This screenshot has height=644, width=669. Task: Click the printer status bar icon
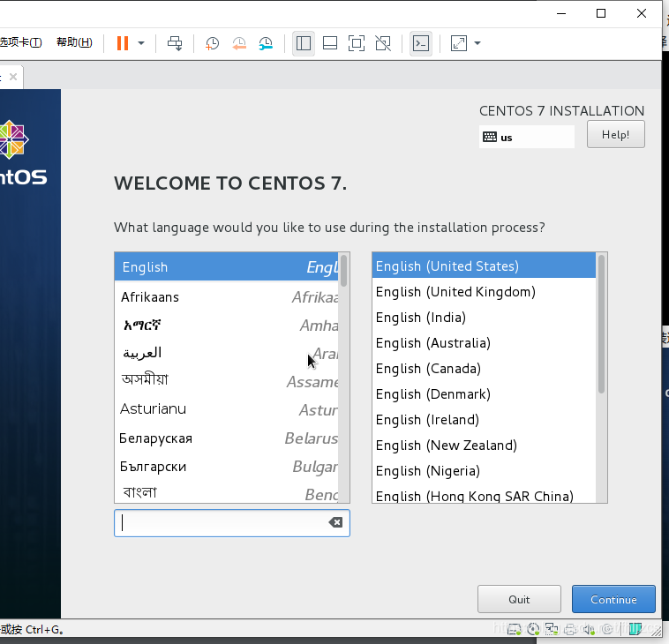coord(570,629)
